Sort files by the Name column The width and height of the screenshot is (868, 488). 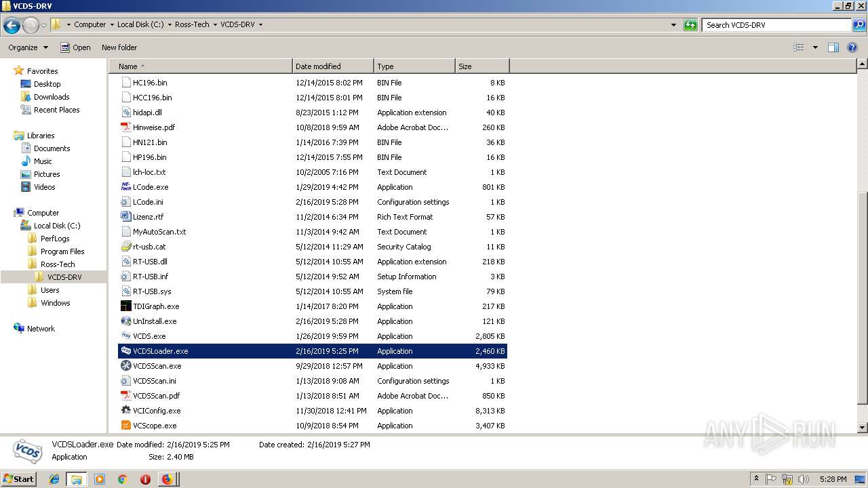pyautogui.click(x=201, y=66)
